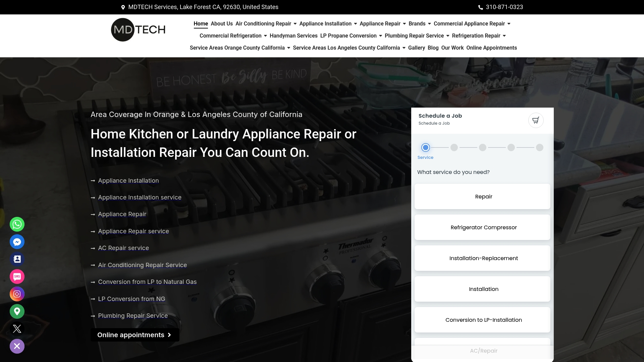Open the Gallery menu item
The image size is (644, 362).
[x=416, y=48]
